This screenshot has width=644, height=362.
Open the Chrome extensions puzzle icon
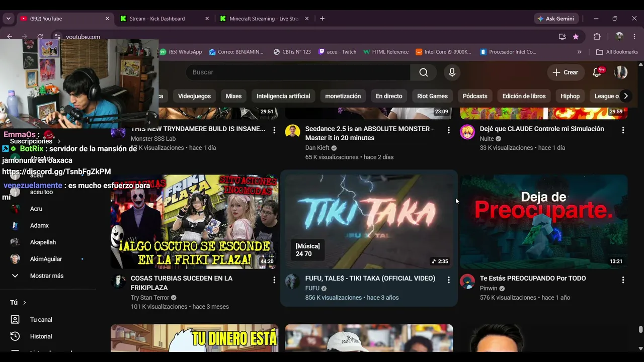[x=597, y=37]
